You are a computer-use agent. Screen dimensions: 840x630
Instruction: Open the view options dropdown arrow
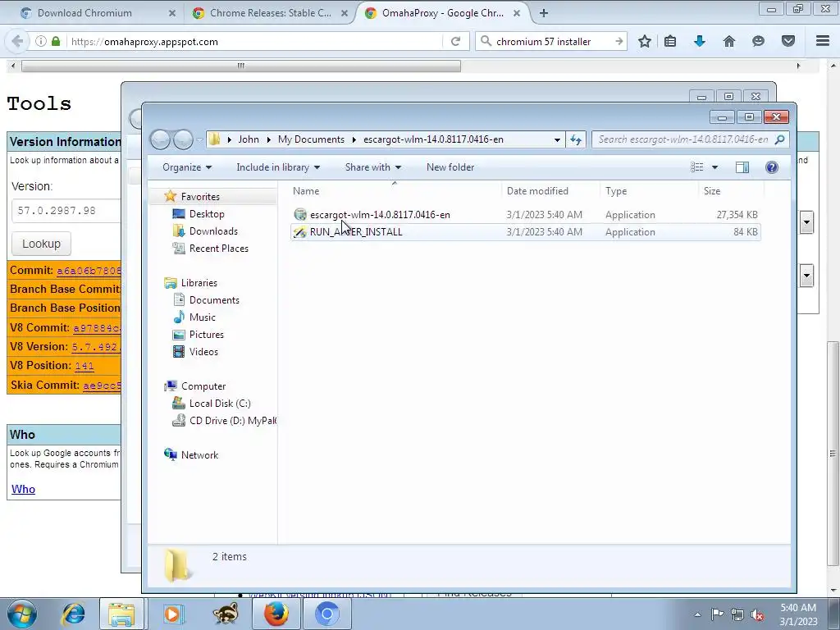[x=714, y=167]
